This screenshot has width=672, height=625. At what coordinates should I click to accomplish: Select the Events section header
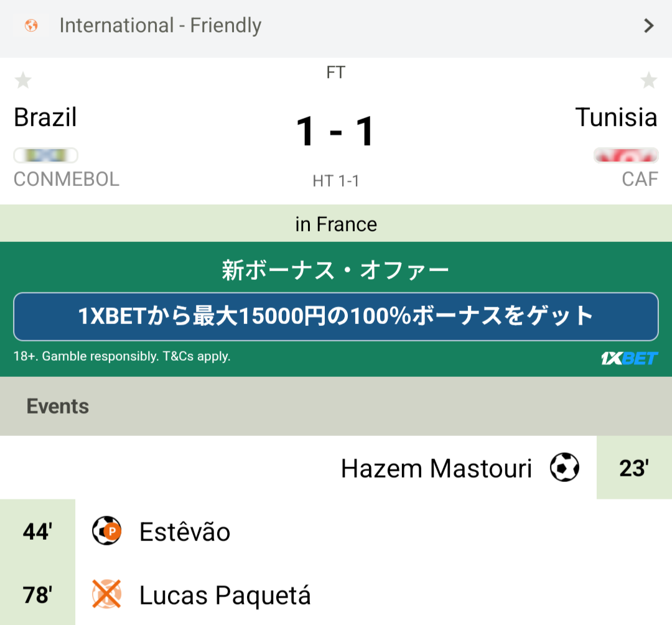click(x=58, y=407)
